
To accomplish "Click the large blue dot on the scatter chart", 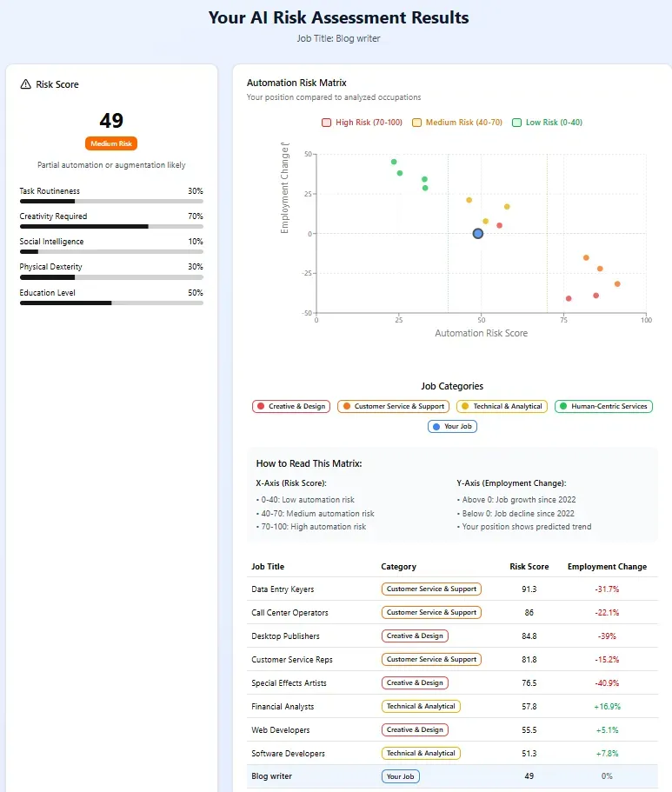I will pos(477,233).
